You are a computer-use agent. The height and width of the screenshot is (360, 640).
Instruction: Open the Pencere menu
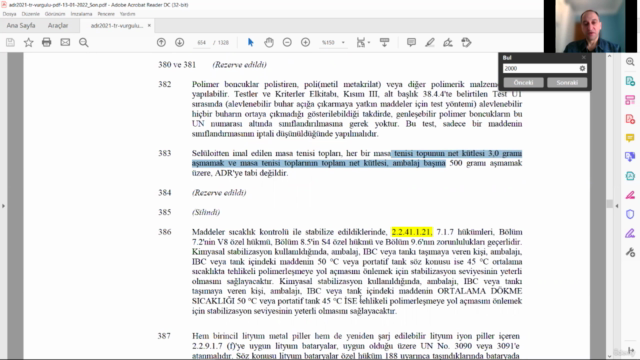106,14
